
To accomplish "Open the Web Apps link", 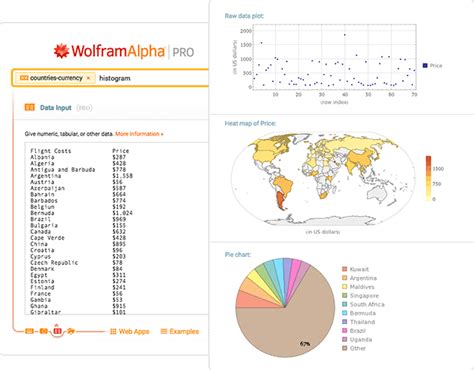I will 134,331.
